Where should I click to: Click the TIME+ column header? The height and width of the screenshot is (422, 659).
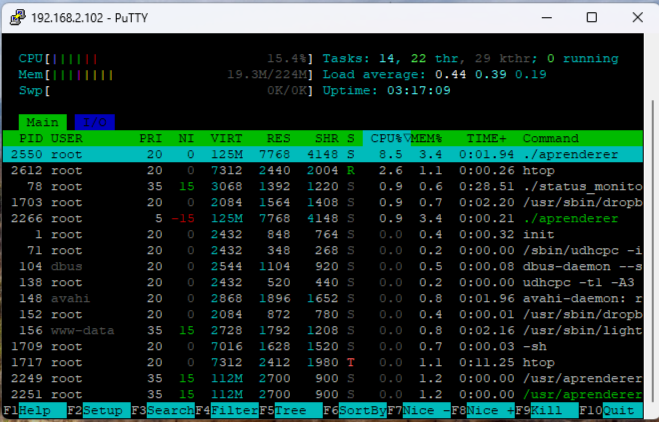click(x=487, y=138)
